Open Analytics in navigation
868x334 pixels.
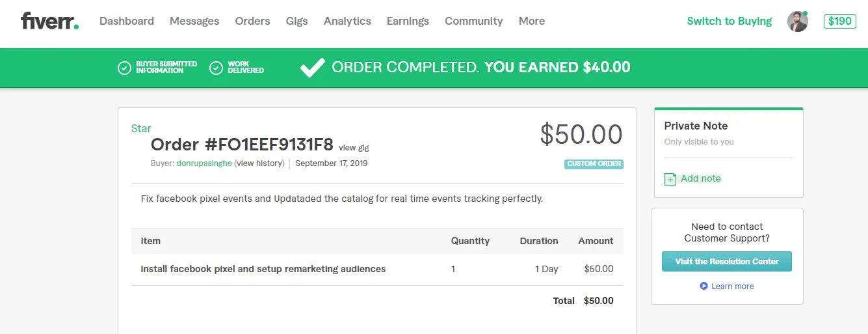[x=347, y=21]
